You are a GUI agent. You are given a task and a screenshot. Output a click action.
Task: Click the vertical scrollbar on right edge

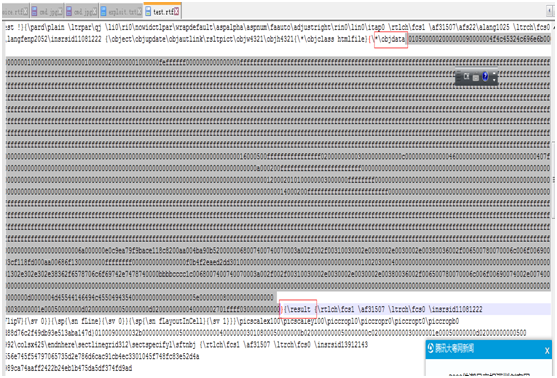pyautogui.click(x=553, y=178)
